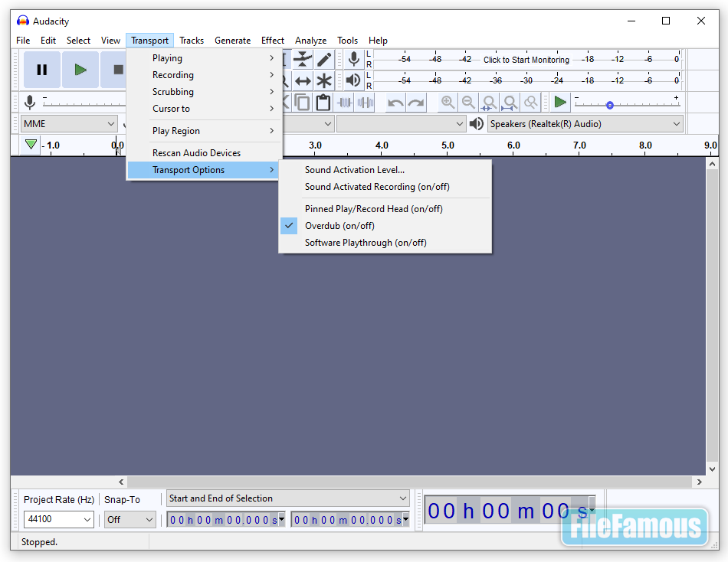Open the Help menu
This screenshot has height=562, width=728.
(378, 41)
